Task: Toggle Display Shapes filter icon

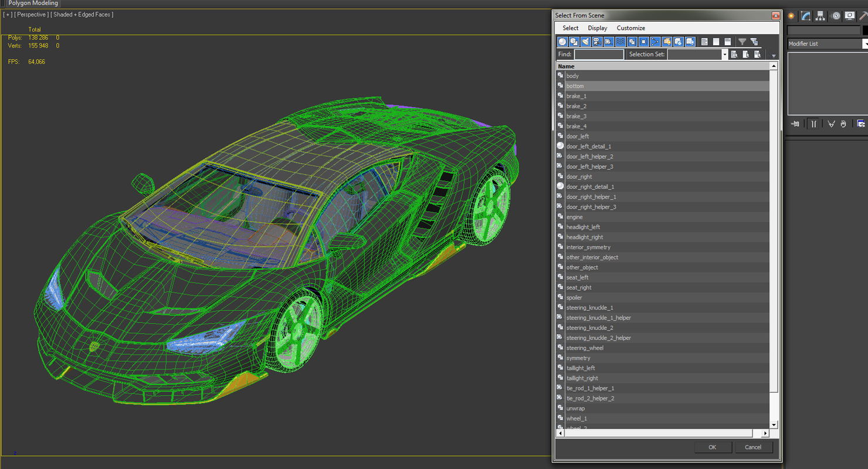Action: coord(574,42)
